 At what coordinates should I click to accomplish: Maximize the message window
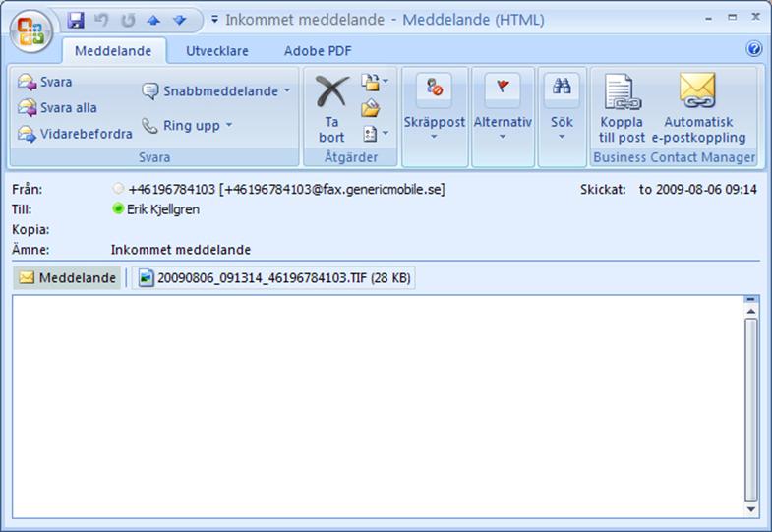pos(732,18)
